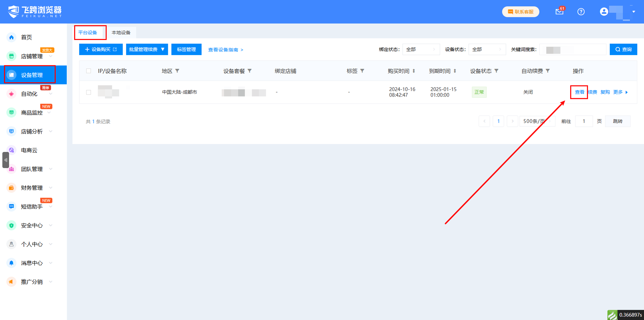The width and height of the screenshot is (644, 320).
Task: Open 团队管理 in the sidebar
Action: pos(32,169)
